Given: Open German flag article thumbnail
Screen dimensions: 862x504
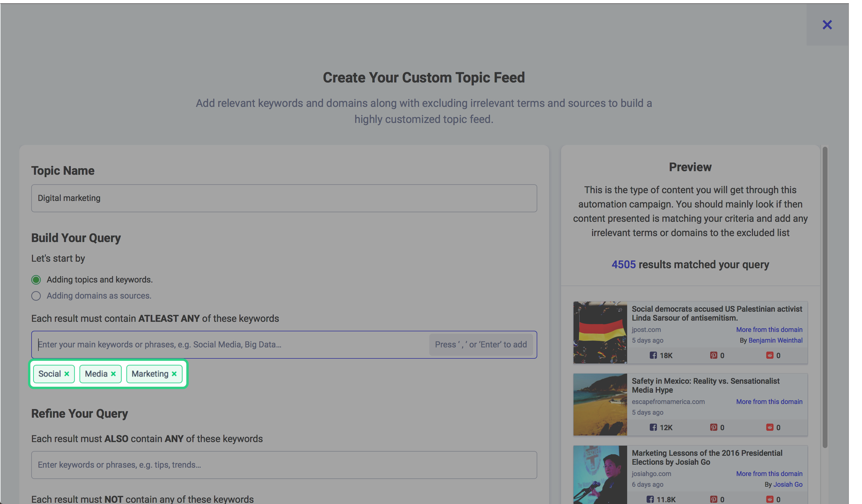Looking at the screenshot, I should 600,332.
